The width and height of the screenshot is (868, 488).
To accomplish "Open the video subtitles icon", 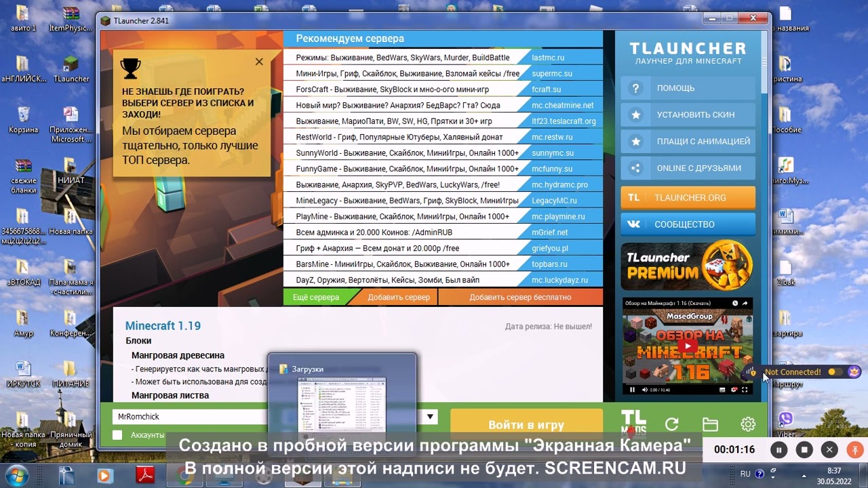I will pyautogui.click(x=723, y=390).
